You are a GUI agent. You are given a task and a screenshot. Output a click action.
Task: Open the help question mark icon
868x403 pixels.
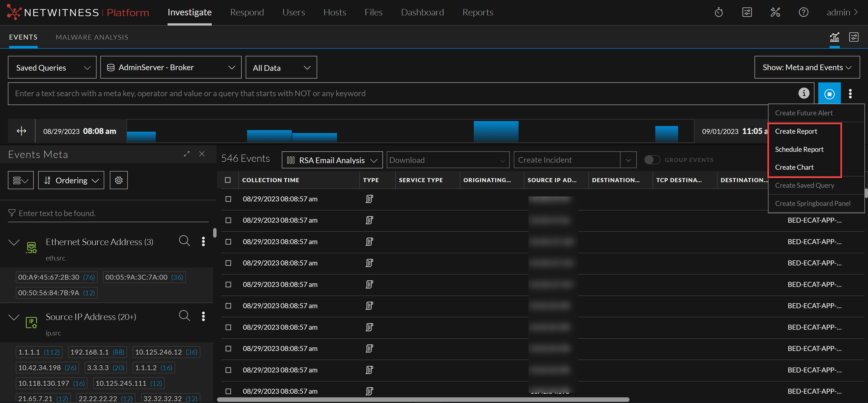(803, 12)
